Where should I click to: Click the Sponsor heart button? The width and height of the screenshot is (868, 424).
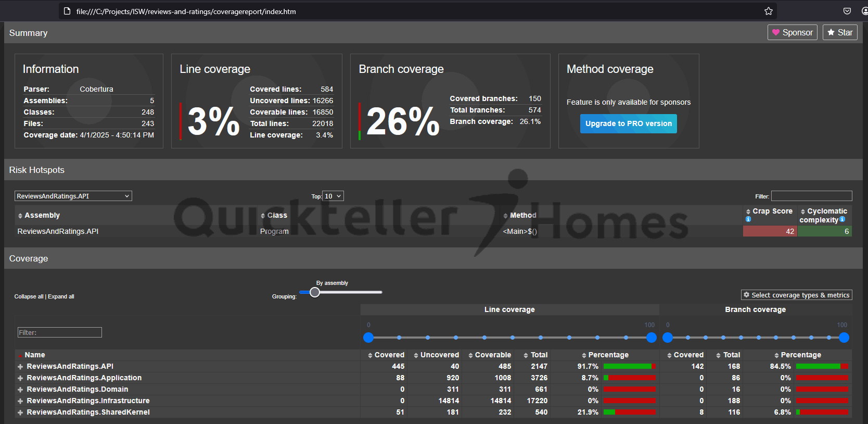(792, 32)
